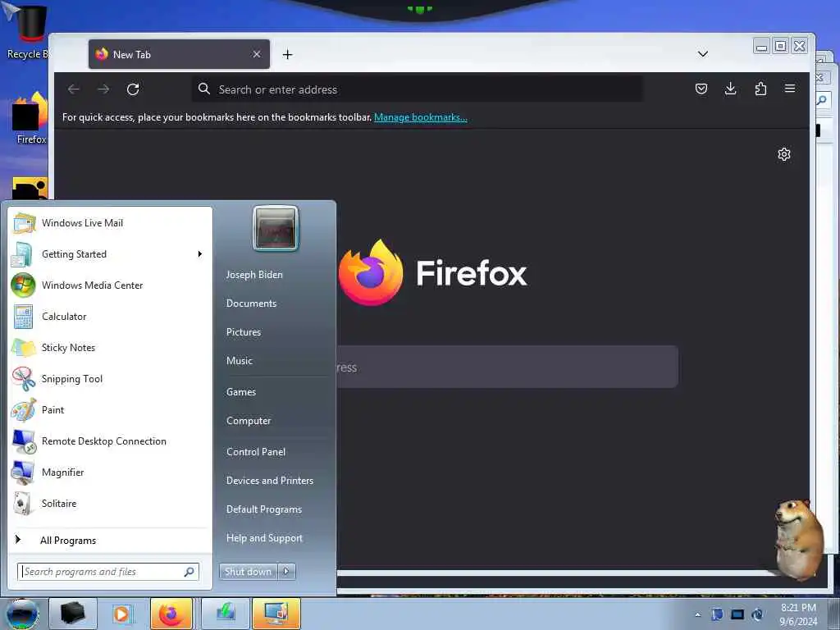This screenshot has width=840, height=630.
Task: Click the monitor network tray icon
Action: pyautogui.click(x=737, y=614)
